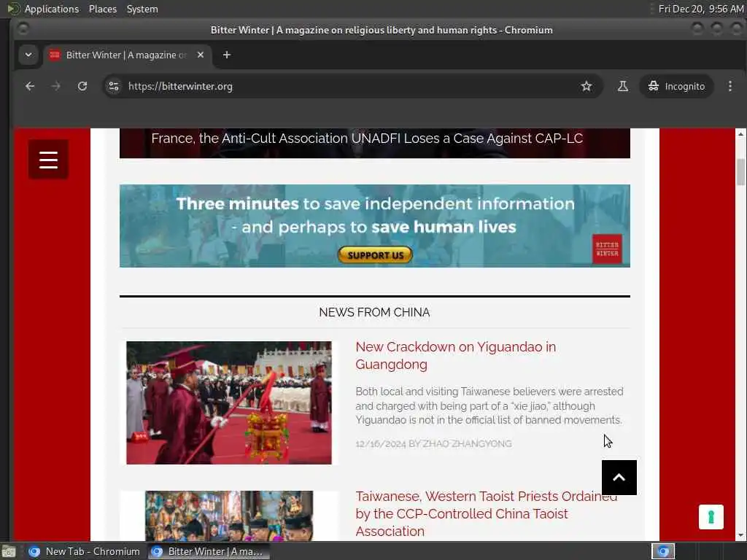Click the forward navigation arrow
Viewport: 747px width, 560px height.
[x=56, y=86]
